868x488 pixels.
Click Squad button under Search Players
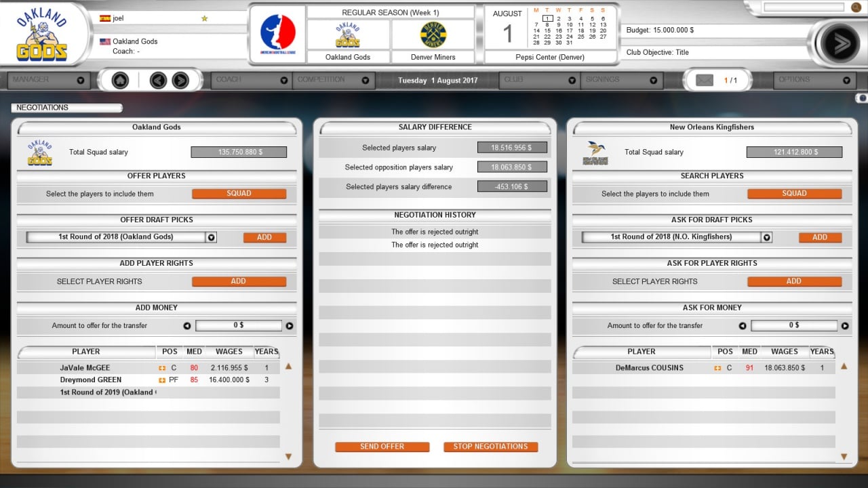coord(794,194)
